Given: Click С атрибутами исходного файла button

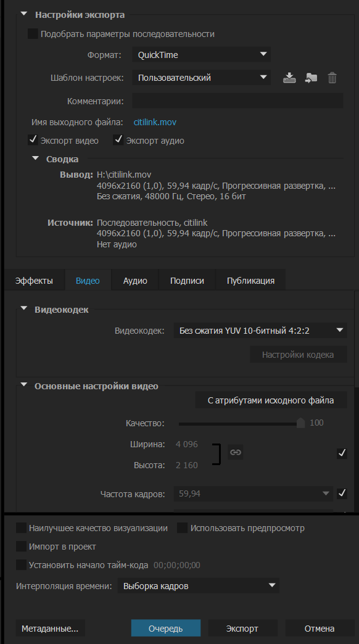Looking at the screenshot, I should click(x=271, y=400).
